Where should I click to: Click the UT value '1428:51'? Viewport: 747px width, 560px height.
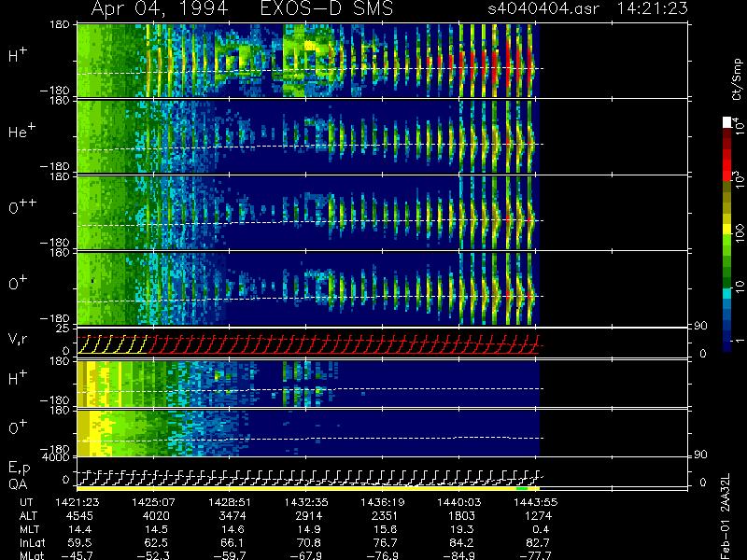(230, 502)
